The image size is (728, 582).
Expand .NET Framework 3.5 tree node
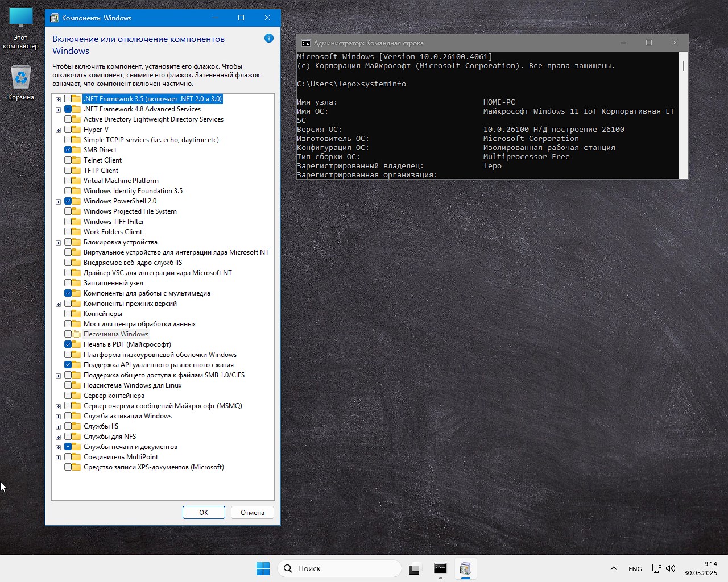coord(58,99)
